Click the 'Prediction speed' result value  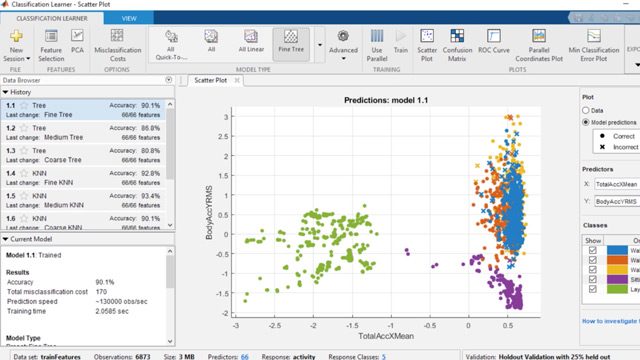(121, 302)
